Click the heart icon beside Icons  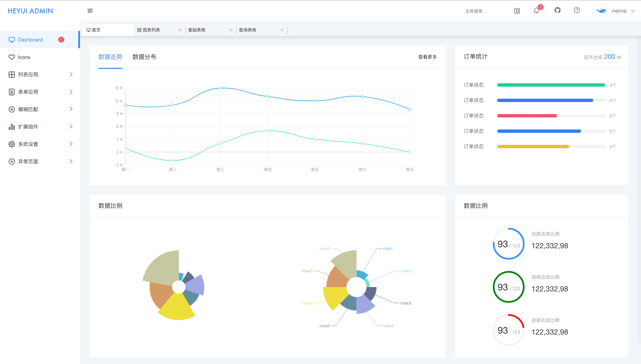[x=12, y=57]
